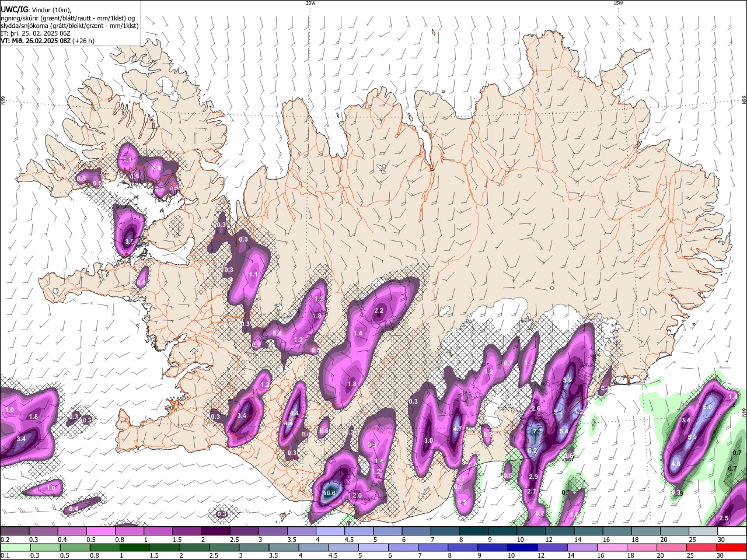Click the line 'slydda/snjókoma (grátt/bleikt/grænt - mm/1klst)'
Image resolution: width=747 pixels, height=560 pixels.
pyautogui.click(x=69, y=26)
